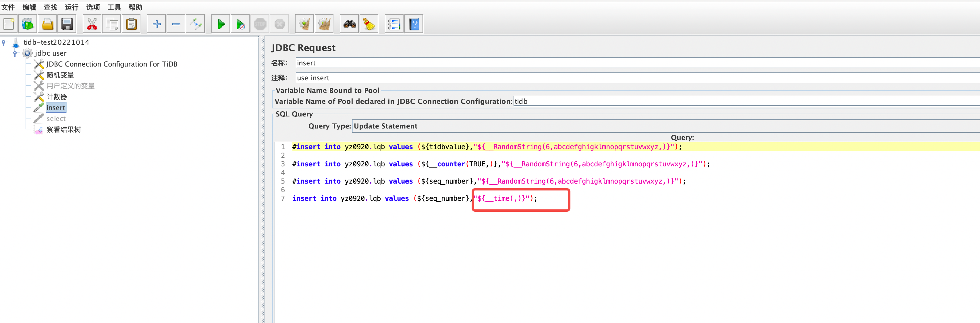Click the Copy icon in toolbar

point(111,24)
